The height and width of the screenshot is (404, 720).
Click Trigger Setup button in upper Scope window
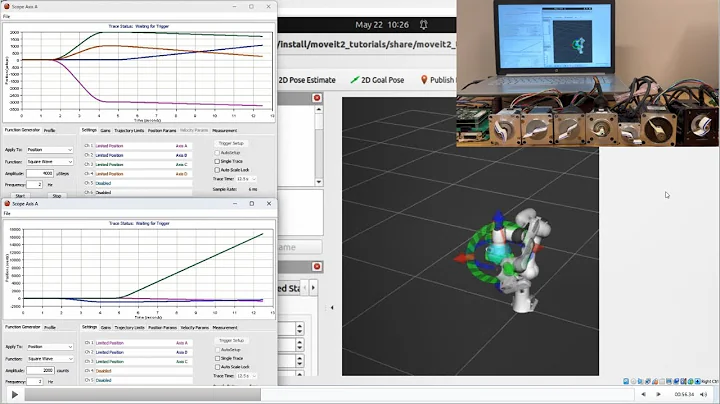pyautogui.click(x=231, y=143)
